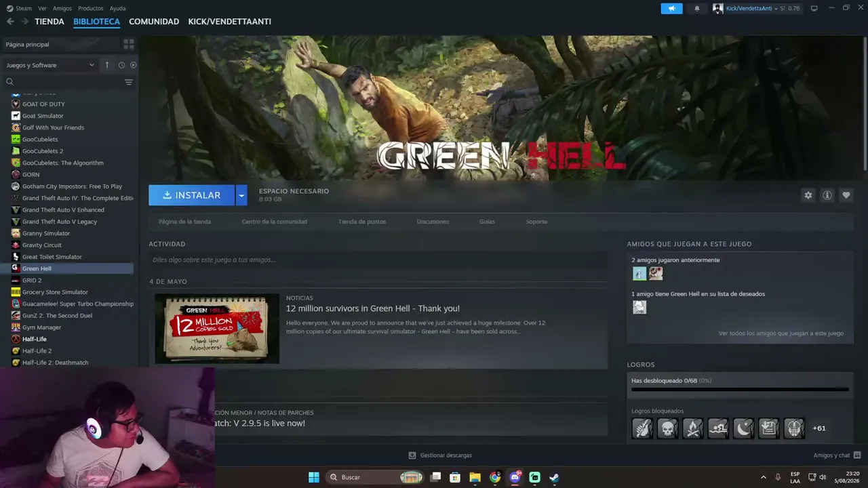Click the Steam icon in taskbar
Screen dimensions: 868x488
(554, 477)
